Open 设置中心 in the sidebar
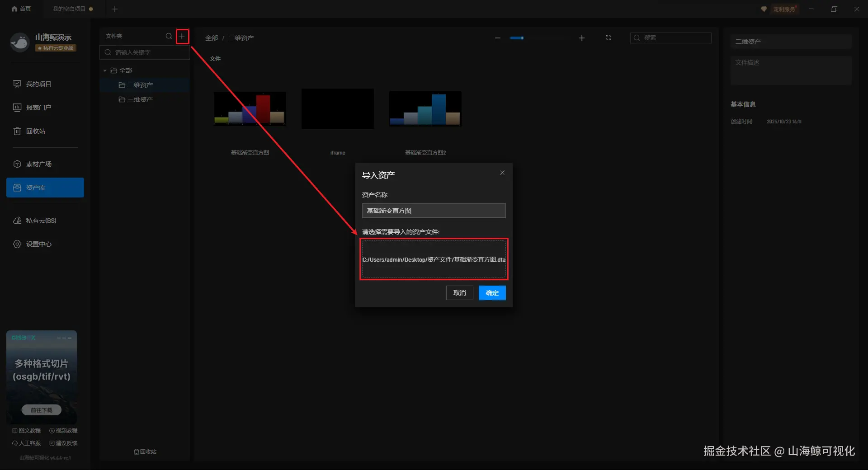Image resolution: width=868 pixels, height=470 pixels. [45, 244]
